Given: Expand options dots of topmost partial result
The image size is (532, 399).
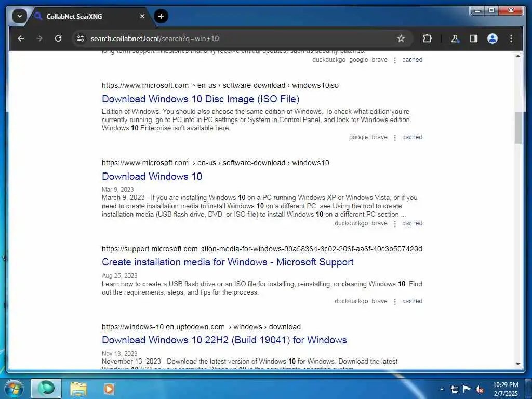Looking at the screenshot, I should click(395, 60).
